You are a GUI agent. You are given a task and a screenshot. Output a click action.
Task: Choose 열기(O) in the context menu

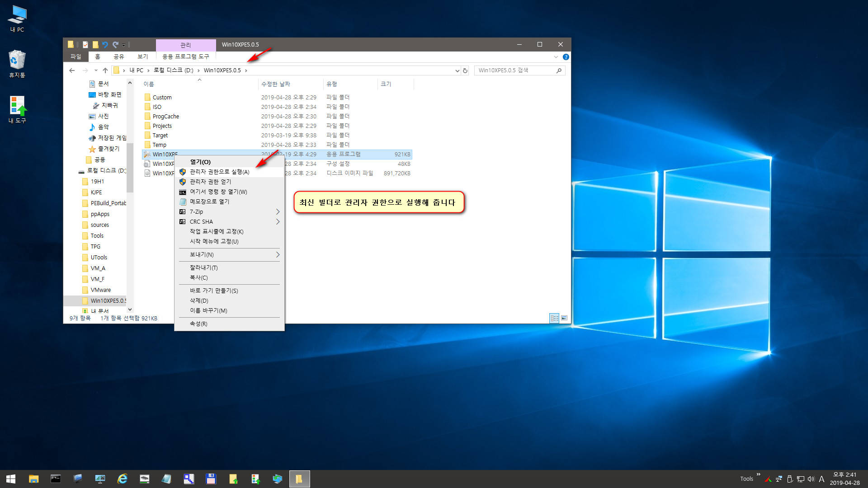[229, 162]
